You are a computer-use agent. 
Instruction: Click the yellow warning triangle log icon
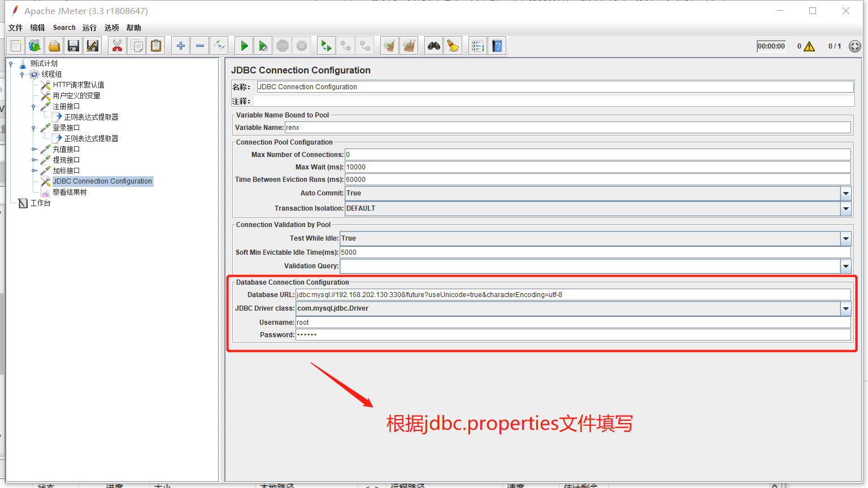(x=809, y=46)
